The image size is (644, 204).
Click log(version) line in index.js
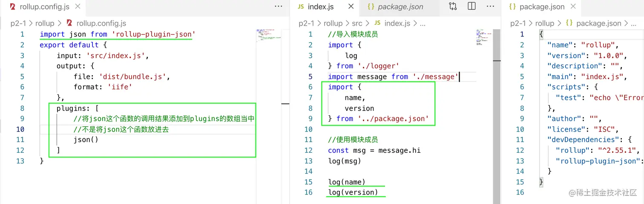click(353, 192)
